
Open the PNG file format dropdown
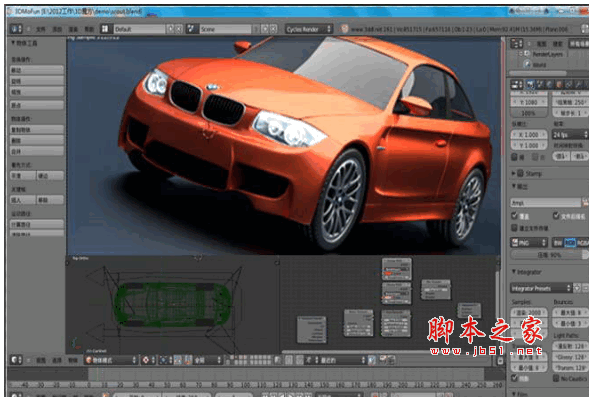[x=529, y=243]
